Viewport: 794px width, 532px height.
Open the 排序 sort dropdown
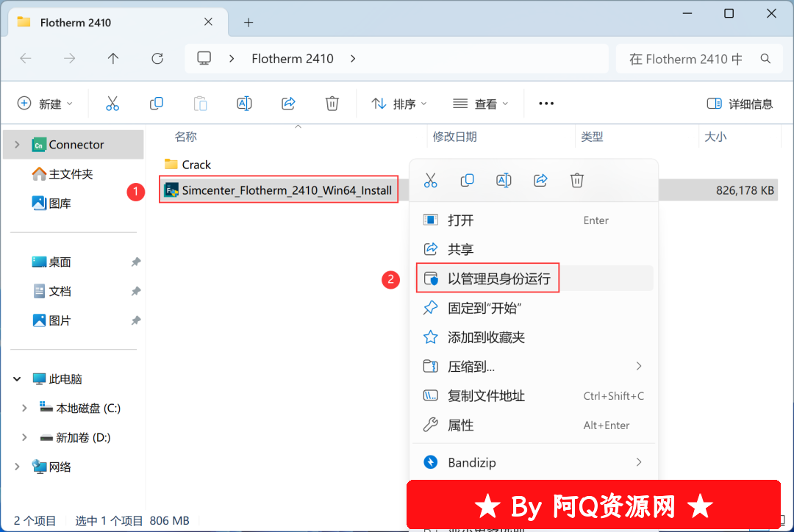[399, 104]
